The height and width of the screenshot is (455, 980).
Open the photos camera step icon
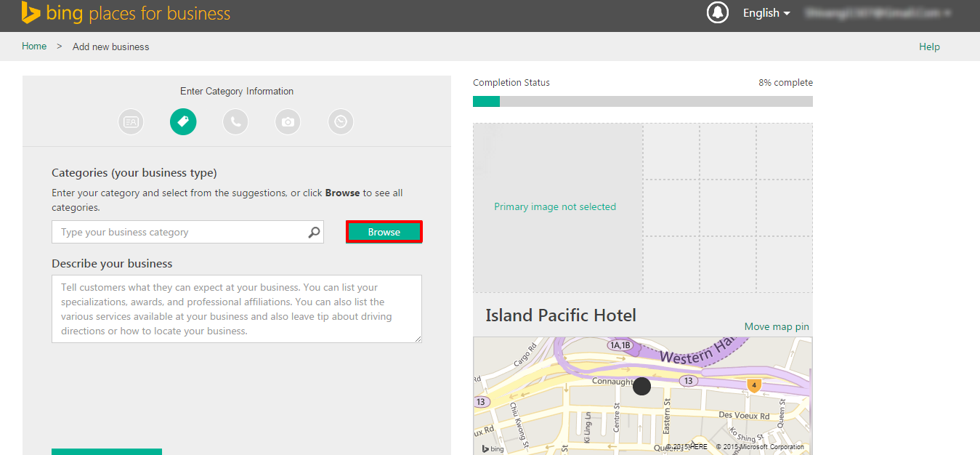click(x=288, y=122)
